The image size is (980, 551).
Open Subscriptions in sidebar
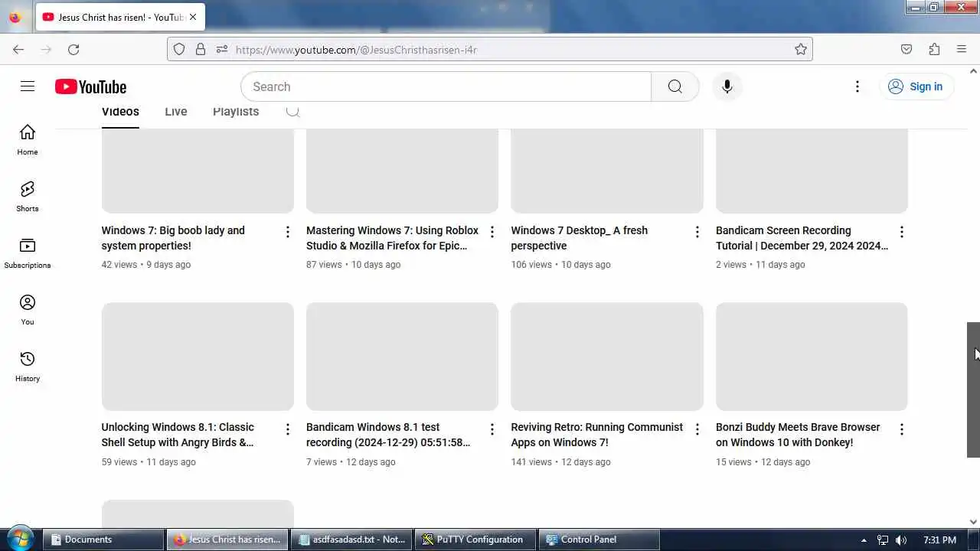coord(28,253)
